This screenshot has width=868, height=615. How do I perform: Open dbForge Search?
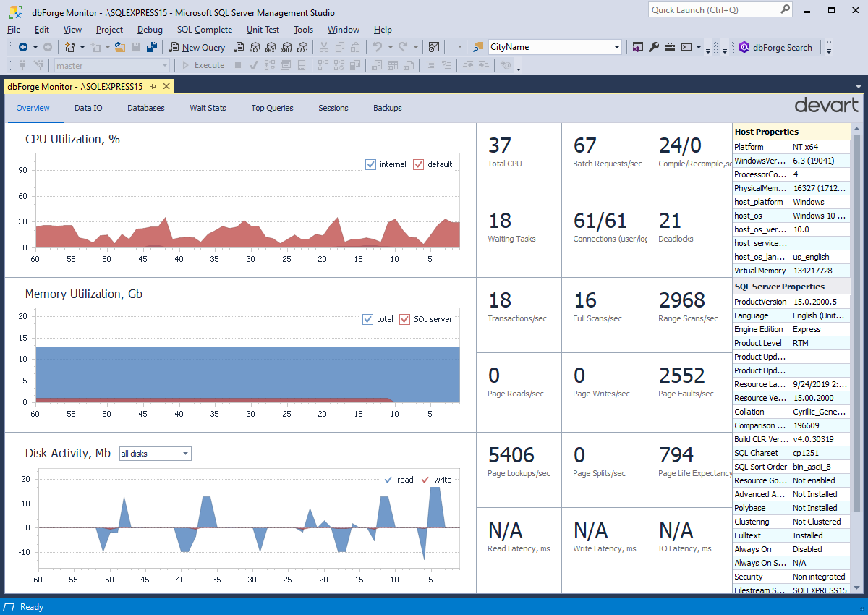(x=776, y=47)
